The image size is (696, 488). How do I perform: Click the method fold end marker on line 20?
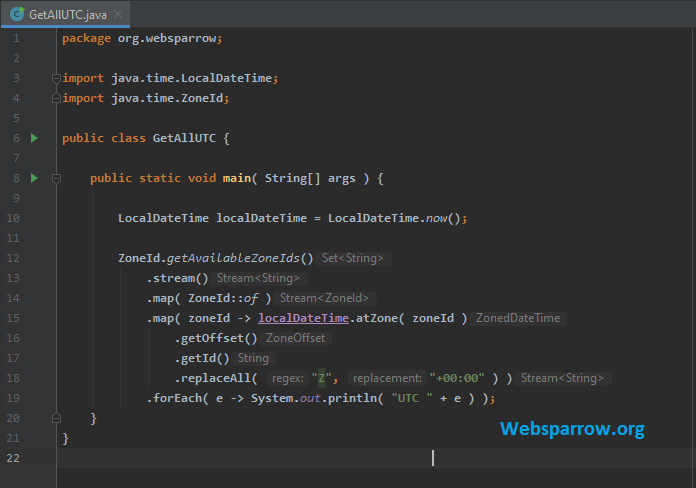click(x=56, y=418)
